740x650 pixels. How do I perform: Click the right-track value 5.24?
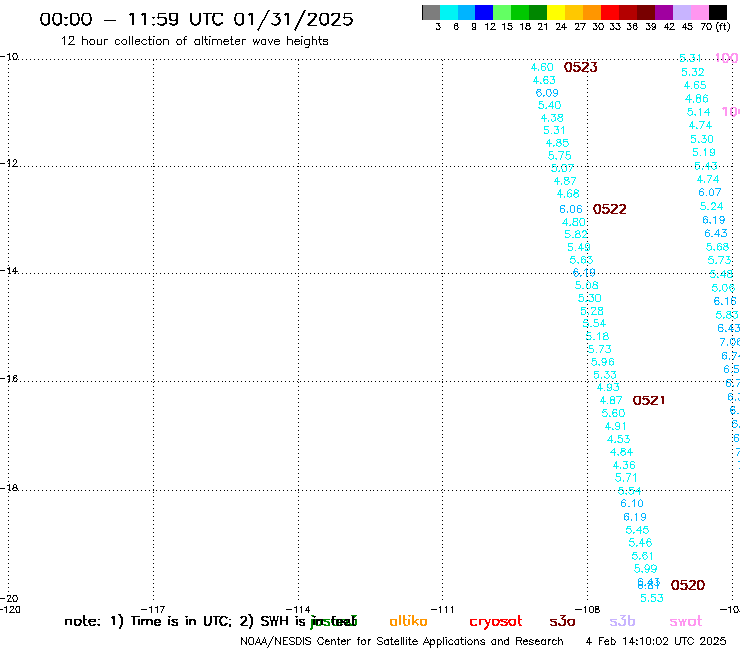point(712,206)
